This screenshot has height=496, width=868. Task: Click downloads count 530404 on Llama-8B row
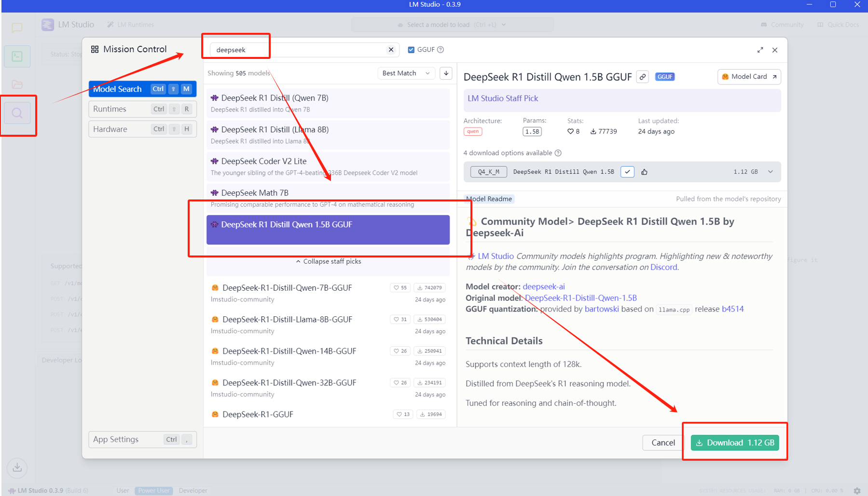(x=429, y=320)
